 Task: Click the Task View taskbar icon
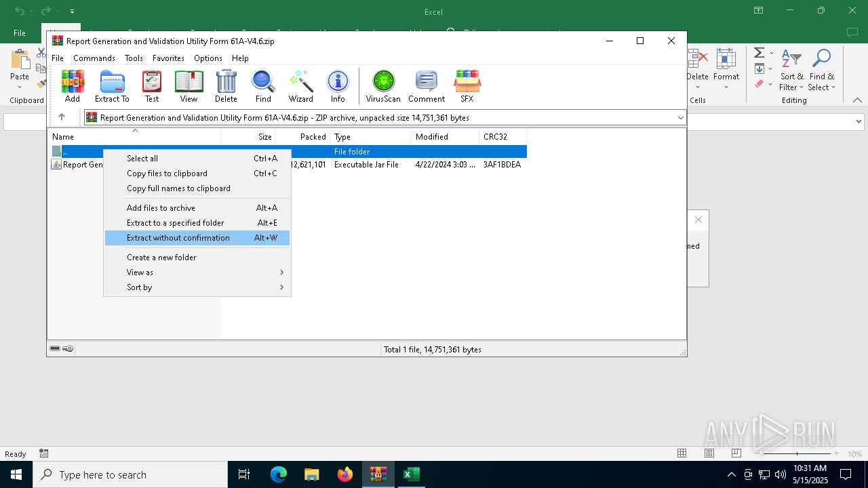coord(244,474)
